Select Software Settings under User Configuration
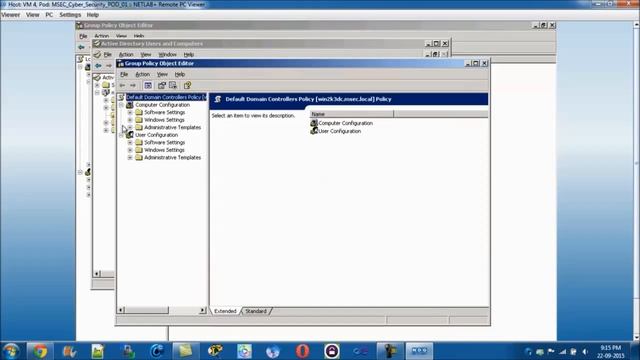640x360 pixels. point(164,142)
